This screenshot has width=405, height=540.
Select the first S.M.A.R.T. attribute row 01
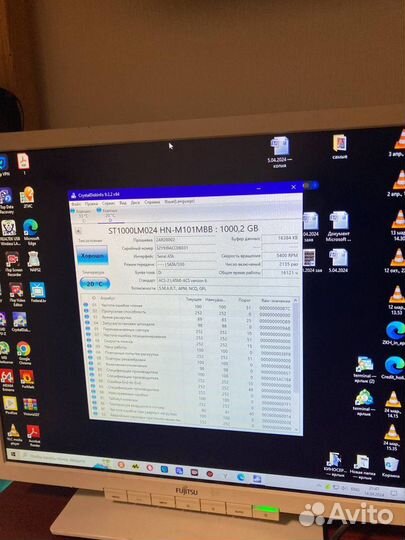pos(188,306)
